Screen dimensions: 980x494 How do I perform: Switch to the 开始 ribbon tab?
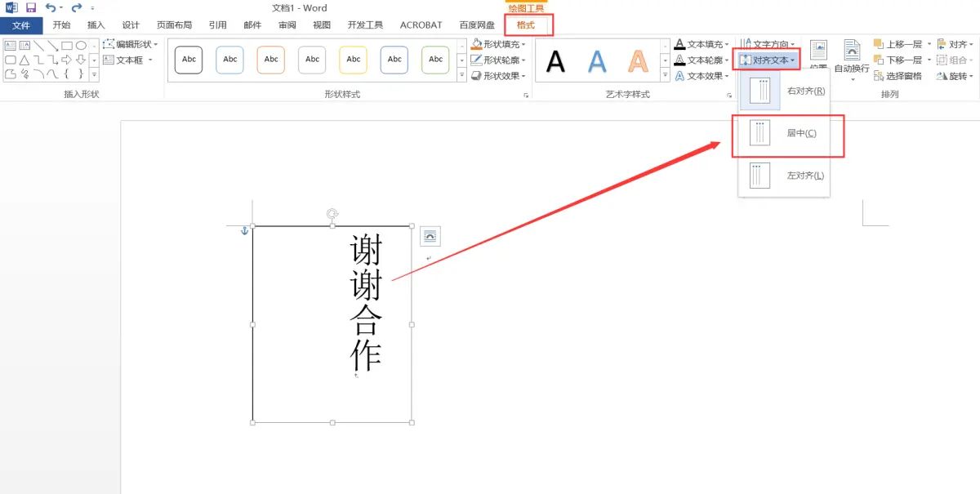62,25
